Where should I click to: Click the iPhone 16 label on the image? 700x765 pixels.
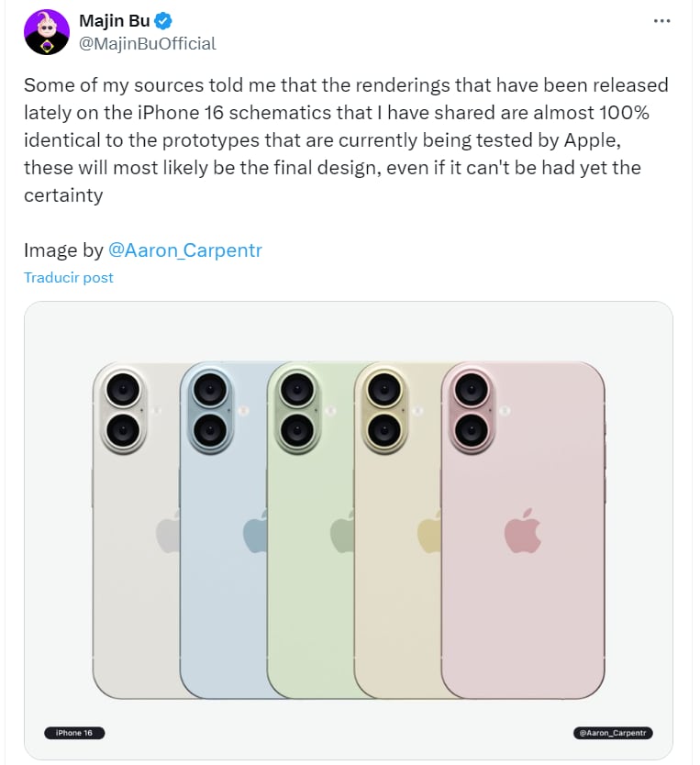point(73,732)
